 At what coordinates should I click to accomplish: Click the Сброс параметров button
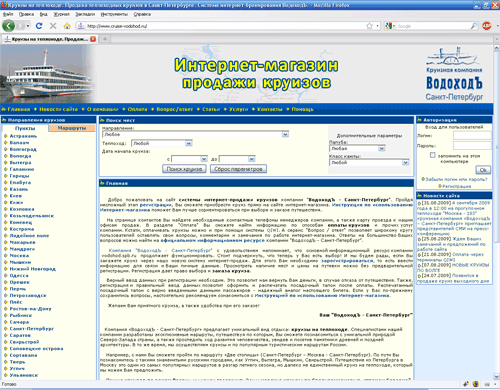(238, 169)
